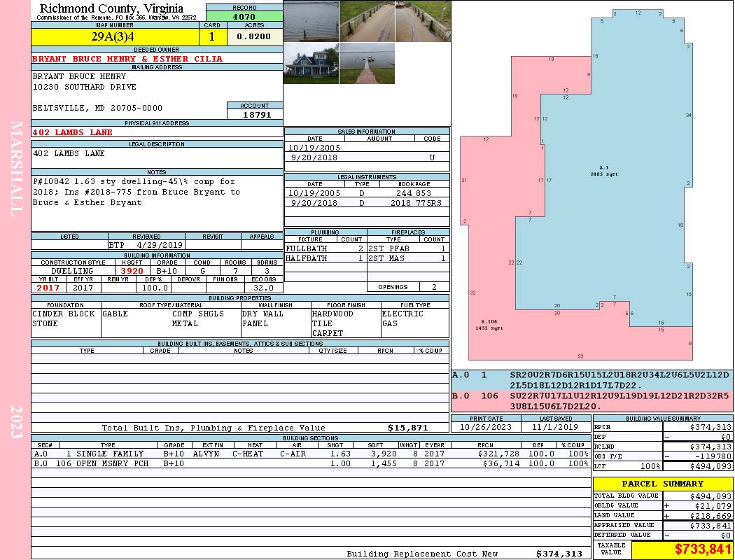This screenshot has height=560, width=735.
Task: Open the blue house photo thumbnail
Action: point(311,63)
